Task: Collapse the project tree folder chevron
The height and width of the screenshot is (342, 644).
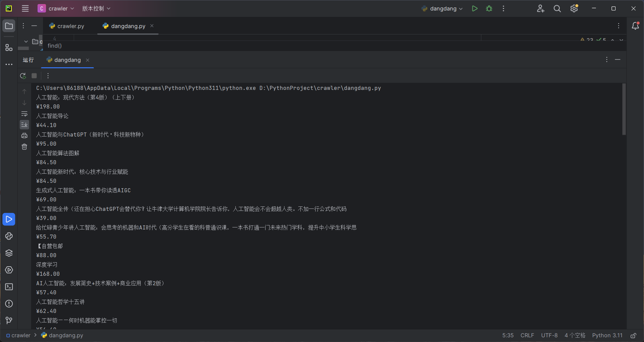Action: point(26,41)
